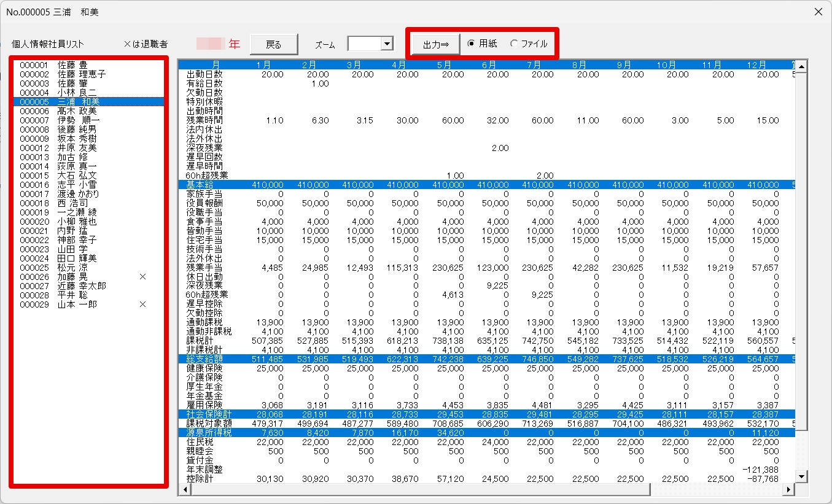Viewport: 832px width, 504px height.
Task: Select the ファイル radio button
Action: pyautogui.click(x=514, y=44)
